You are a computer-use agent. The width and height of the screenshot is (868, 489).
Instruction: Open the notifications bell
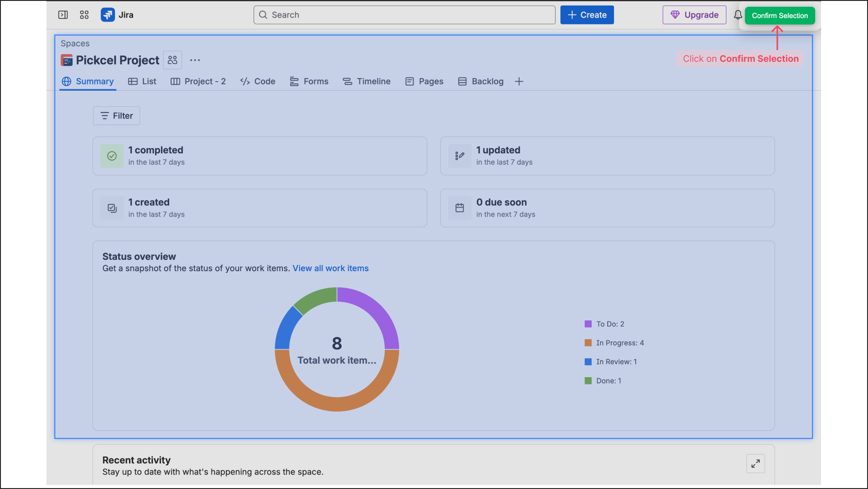click(x=738, y=15)
